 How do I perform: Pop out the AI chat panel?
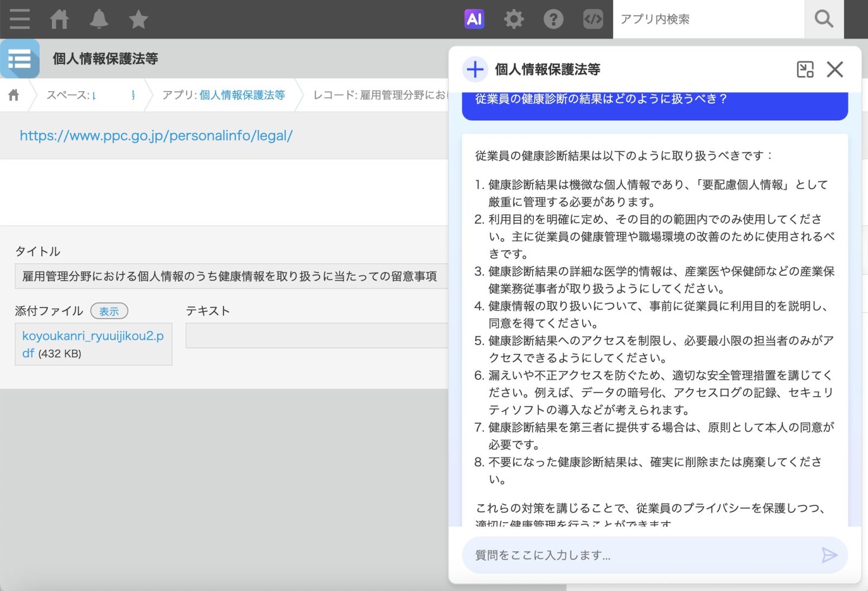coord(805,69)
